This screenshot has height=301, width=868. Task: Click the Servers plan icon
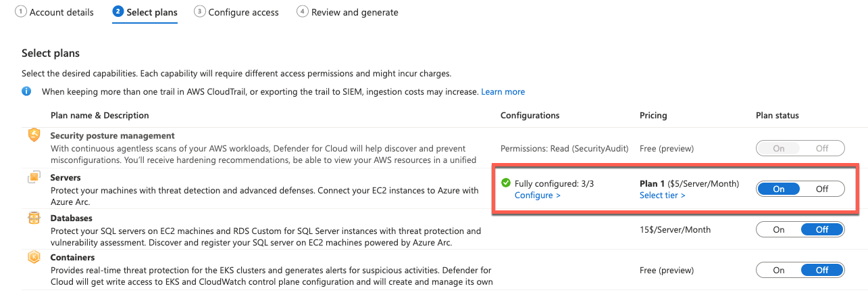pyautogui.click(x=34, y=178)
